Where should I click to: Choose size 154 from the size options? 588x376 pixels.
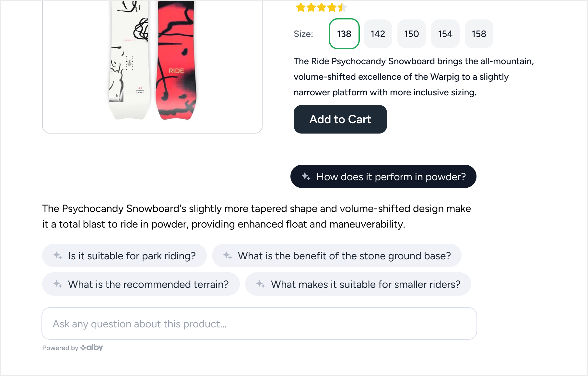[445, 34]
